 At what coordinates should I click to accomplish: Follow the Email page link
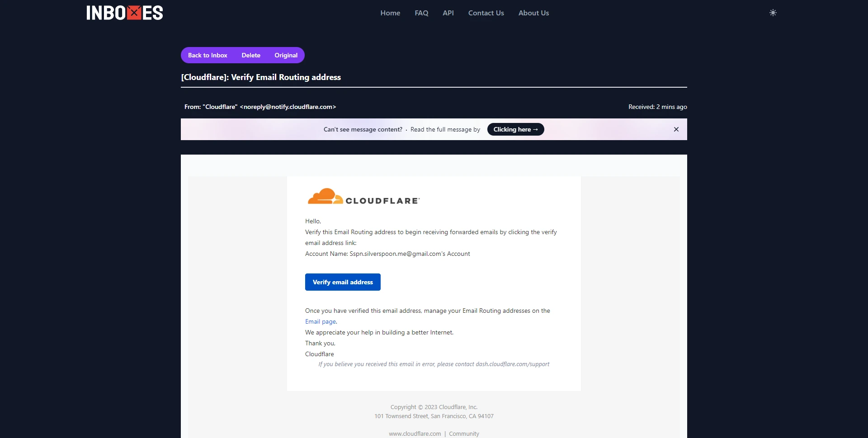(320, 322)
